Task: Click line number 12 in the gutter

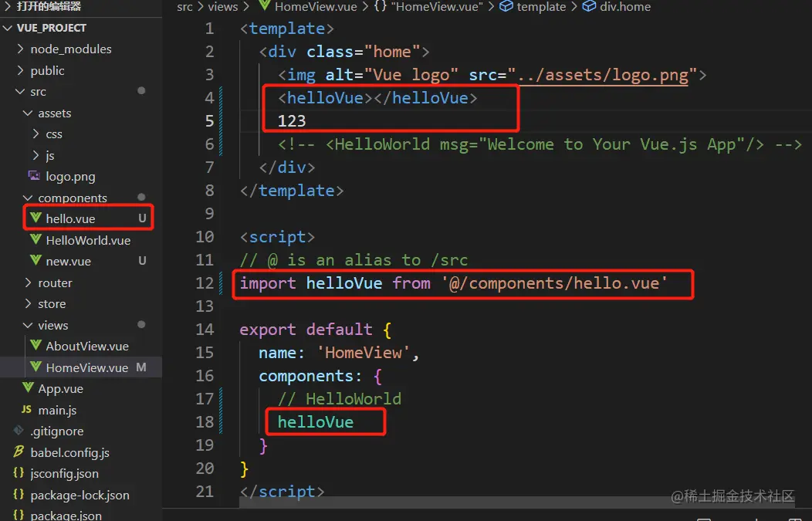Action: [x=205, y=283]
